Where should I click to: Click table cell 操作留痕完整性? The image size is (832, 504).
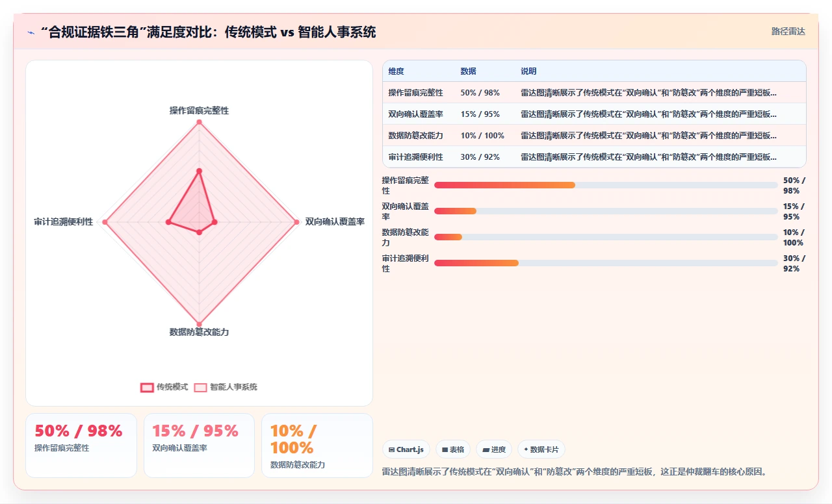click(416, 93)
